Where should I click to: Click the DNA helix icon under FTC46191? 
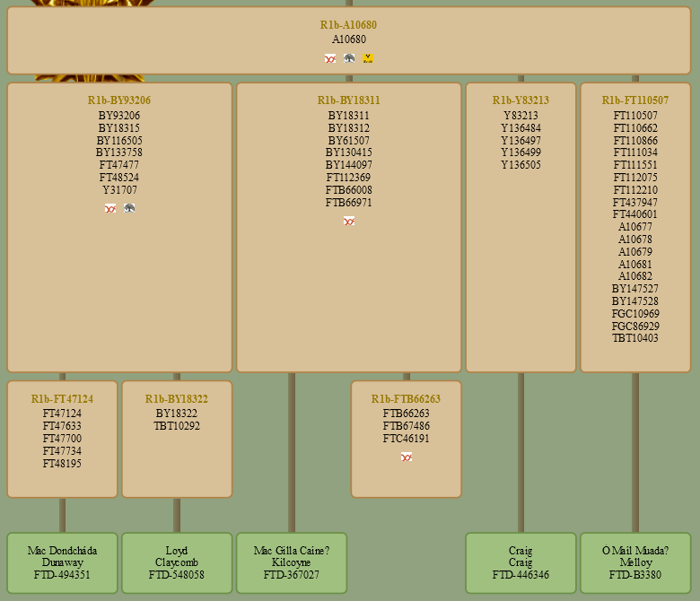point(407,457)
